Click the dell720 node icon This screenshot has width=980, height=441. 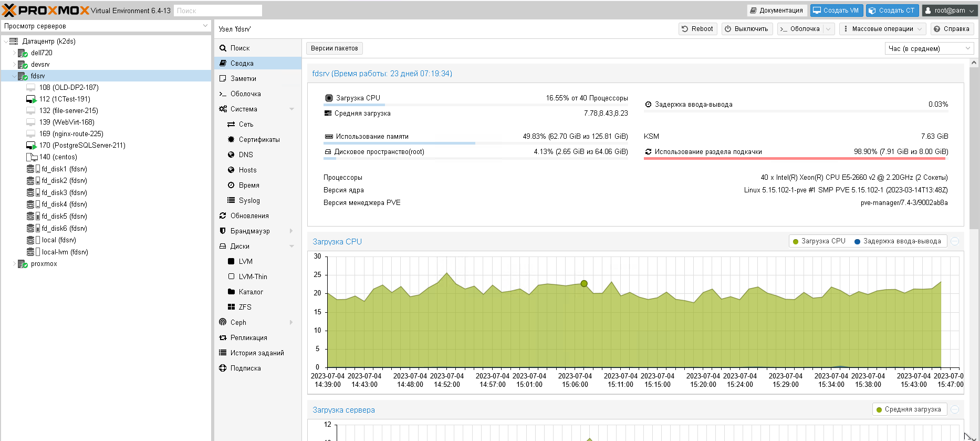pos(23,53)
